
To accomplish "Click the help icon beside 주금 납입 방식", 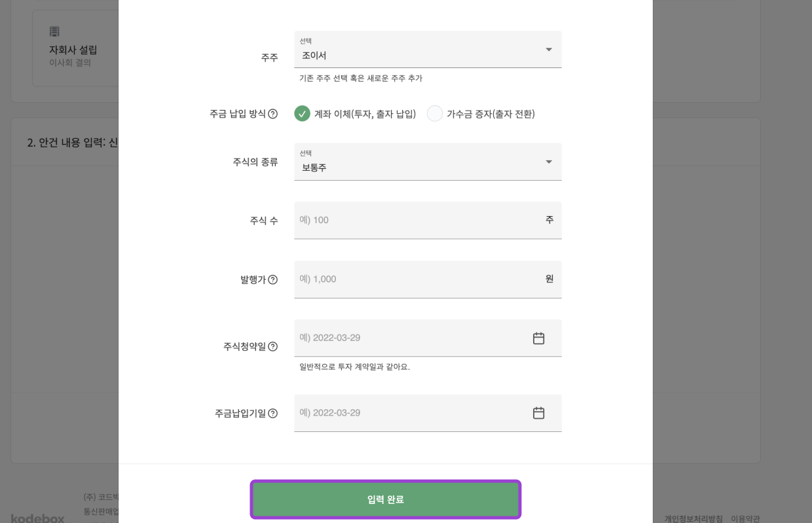I will click(271, 113).
